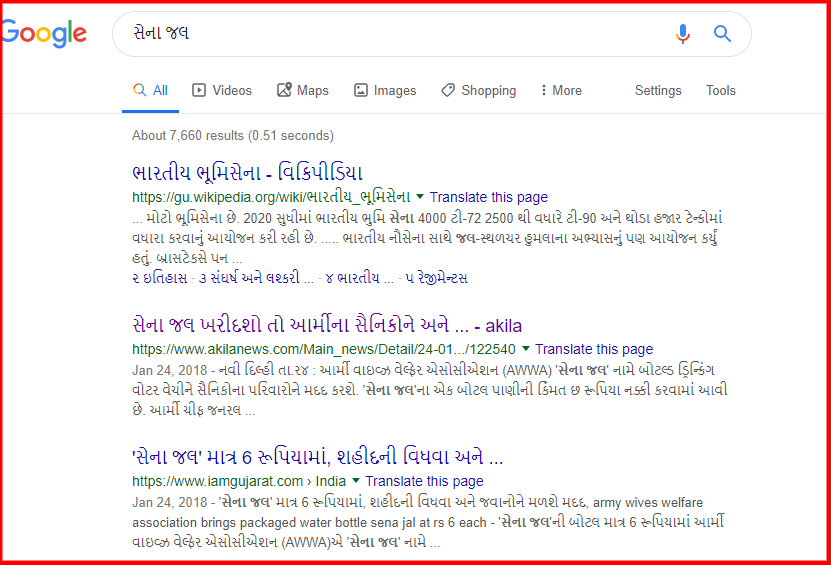The width and height of the screenshot is (831, 565).
Task: Expand dropdown arrow beside iamgujarat URL
Action: coord(356,482)
